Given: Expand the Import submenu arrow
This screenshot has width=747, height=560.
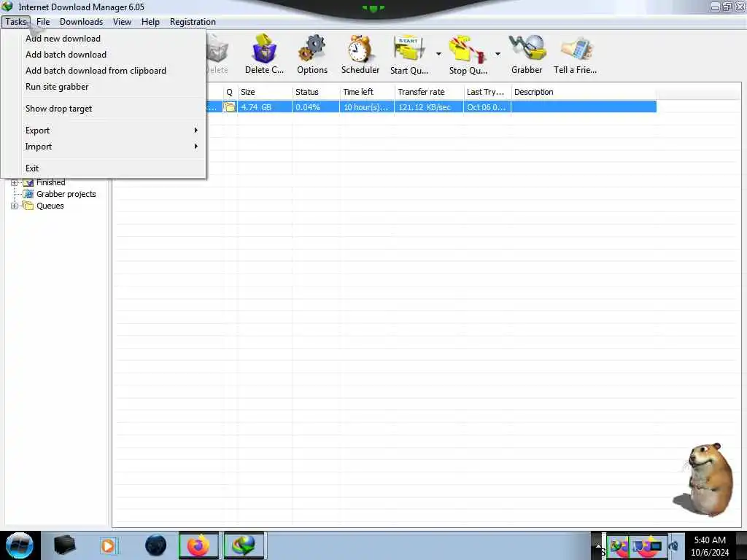Looking at the screenshot, I should tap(196, 146).
